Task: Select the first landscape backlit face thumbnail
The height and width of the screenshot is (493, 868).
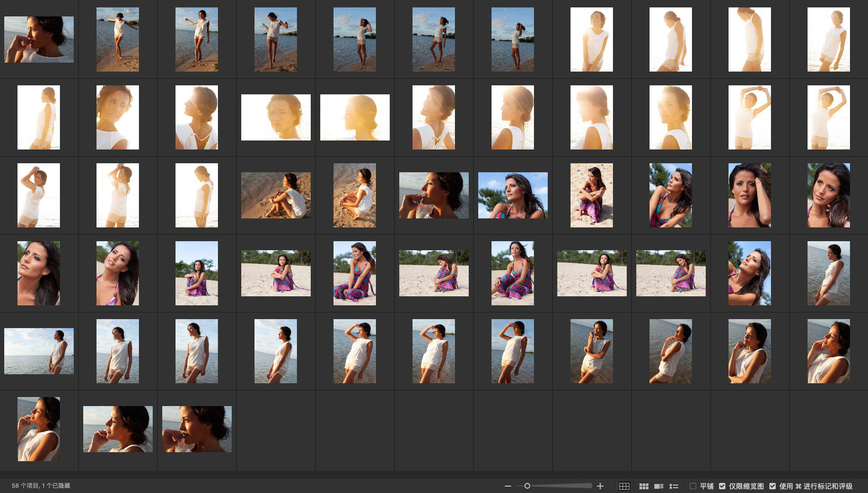Action: 276,117
